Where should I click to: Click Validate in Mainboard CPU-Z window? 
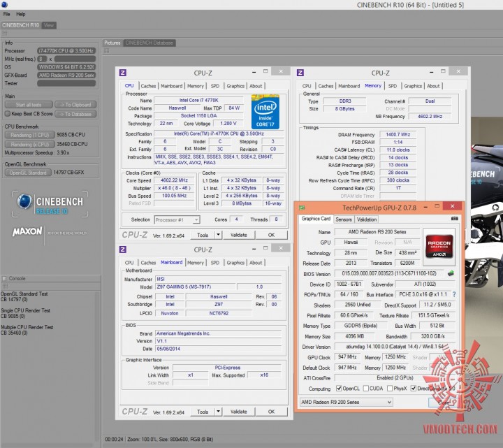click(x=239, y=412)
